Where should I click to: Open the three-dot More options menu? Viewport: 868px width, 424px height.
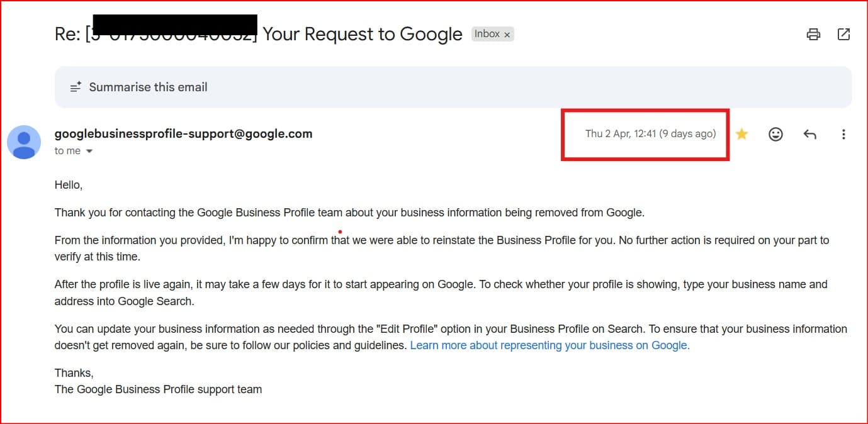843,134
